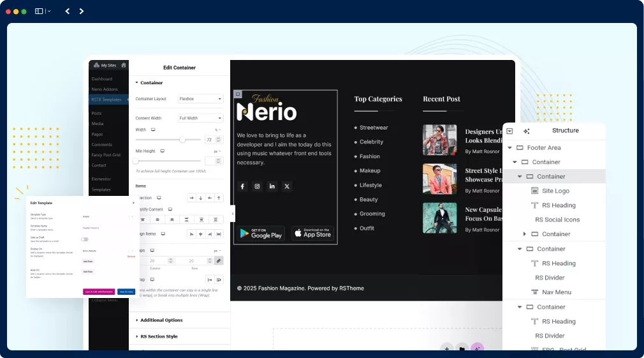Click the Template Name input field

tap(108, 228)
